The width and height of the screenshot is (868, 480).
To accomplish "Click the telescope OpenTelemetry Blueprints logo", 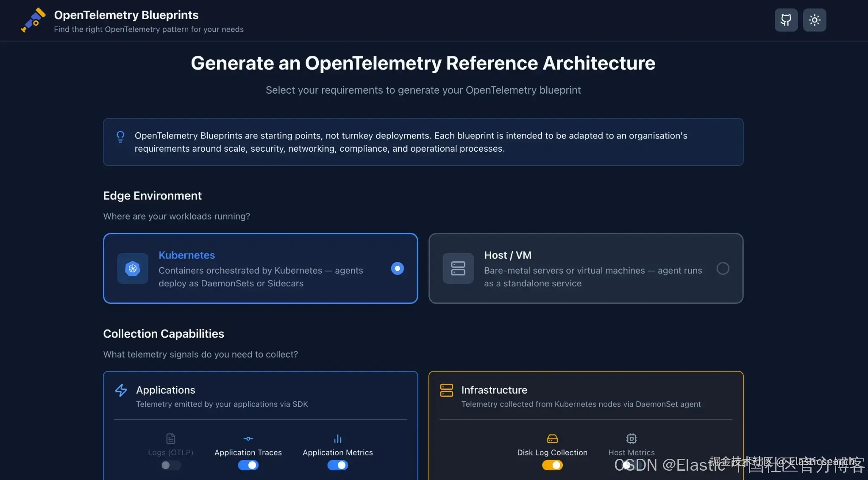I will (33, 20).
